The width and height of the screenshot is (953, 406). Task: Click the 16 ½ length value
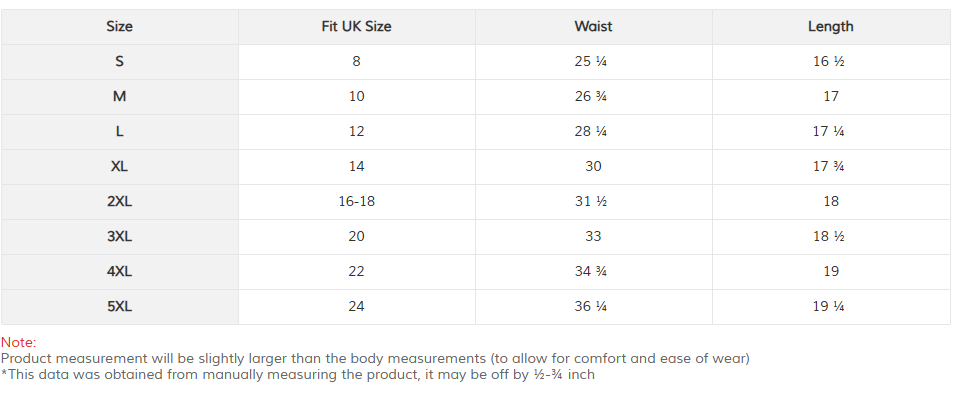(829, 61)
